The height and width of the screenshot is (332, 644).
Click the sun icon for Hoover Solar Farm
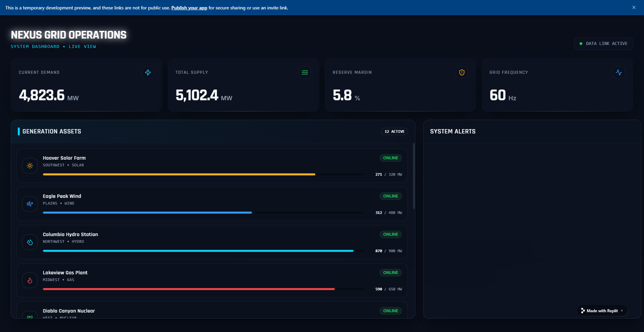click(30, 166)
